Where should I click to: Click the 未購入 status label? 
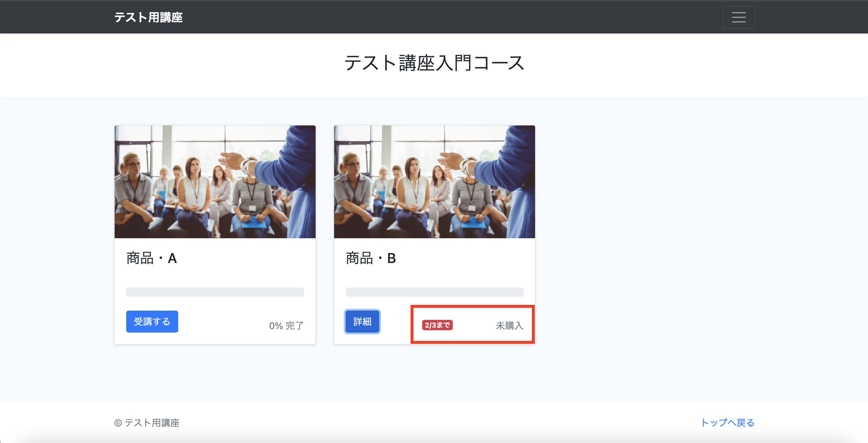[509, 326]
